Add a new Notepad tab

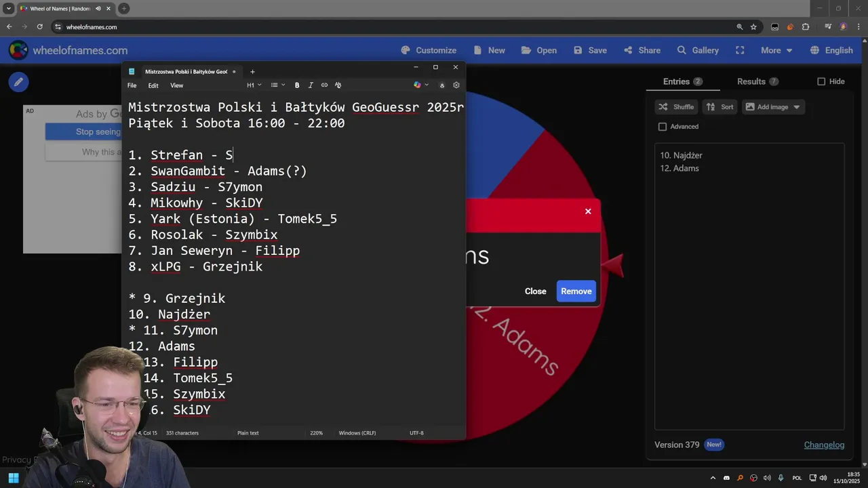pos(252,72)
